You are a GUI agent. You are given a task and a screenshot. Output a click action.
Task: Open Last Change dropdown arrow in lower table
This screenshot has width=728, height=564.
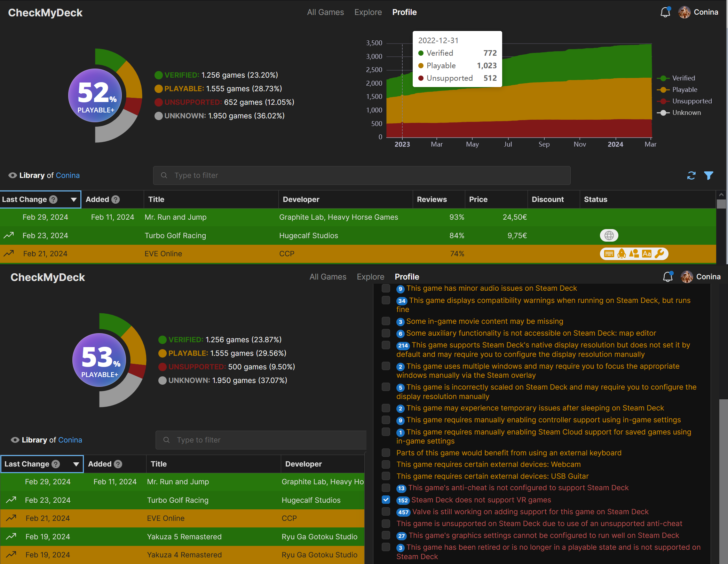pyautogui.click(x=76, y=464)
